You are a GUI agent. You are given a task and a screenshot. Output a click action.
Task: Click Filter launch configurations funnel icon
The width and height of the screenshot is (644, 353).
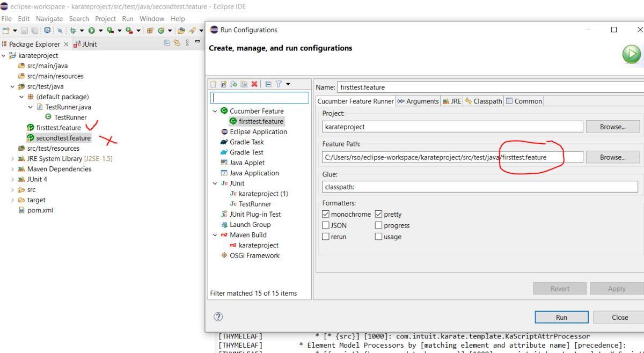[279, 84]
